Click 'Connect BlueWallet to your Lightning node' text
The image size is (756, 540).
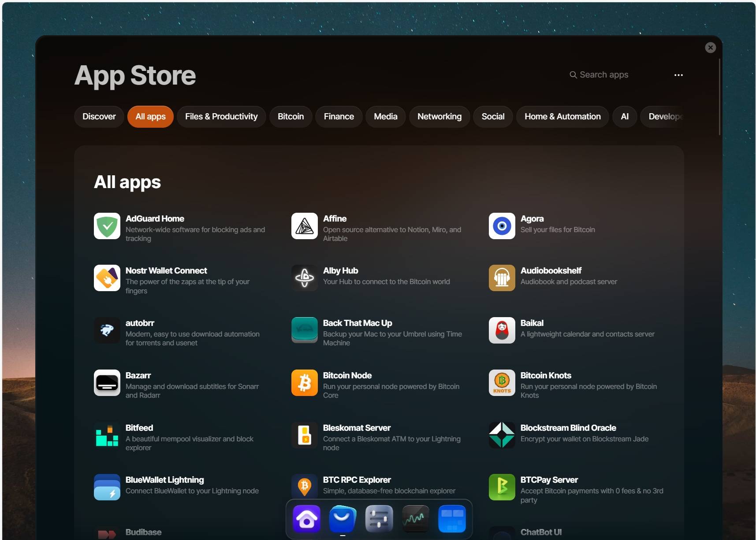[192, 491]
